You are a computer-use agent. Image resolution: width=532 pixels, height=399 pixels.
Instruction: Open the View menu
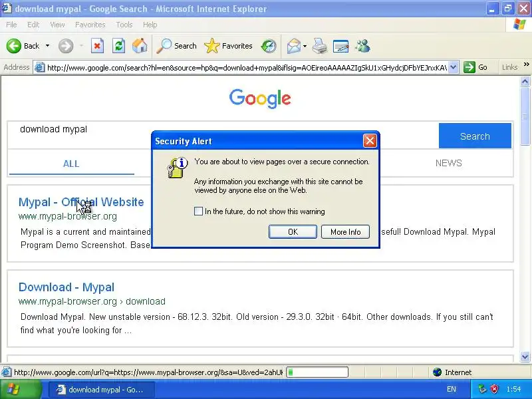tap(57, 25)
